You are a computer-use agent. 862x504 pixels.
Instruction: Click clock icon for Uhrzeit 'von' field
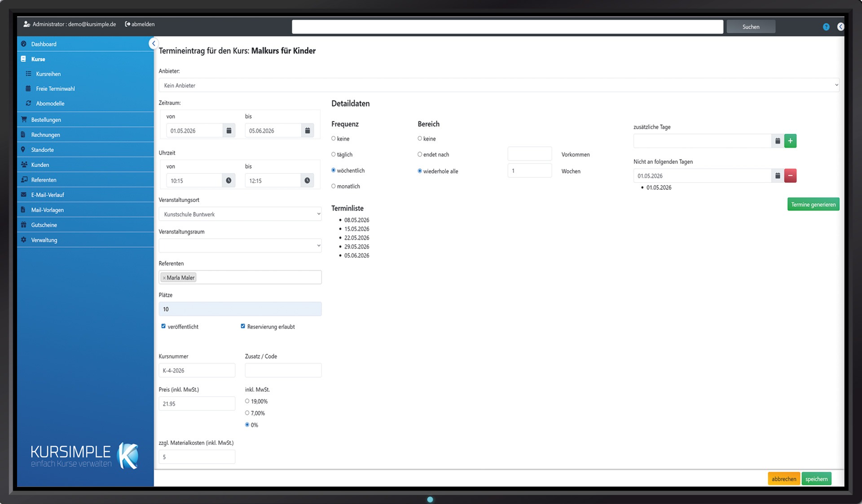229,180
